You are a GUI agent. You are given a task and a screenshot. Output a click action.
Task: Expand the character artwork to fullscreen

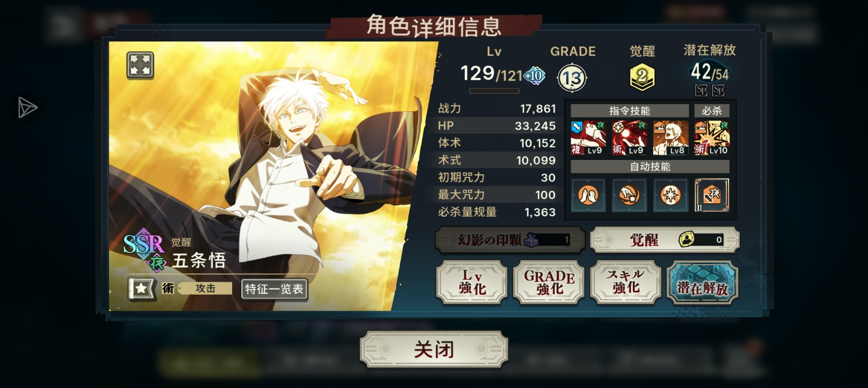(140, 65)
